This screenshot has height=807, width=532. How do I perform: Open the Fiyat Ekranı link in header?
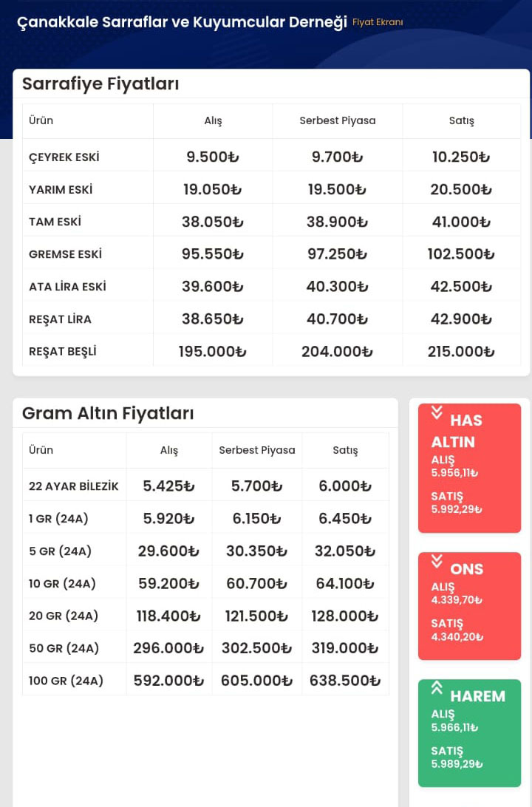point(378,22)
